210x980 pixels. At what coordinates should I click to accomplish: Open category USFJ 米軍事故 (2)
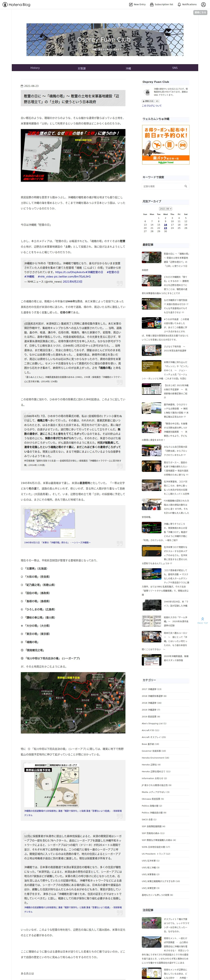pyautogui.click(x=150, y=874)
